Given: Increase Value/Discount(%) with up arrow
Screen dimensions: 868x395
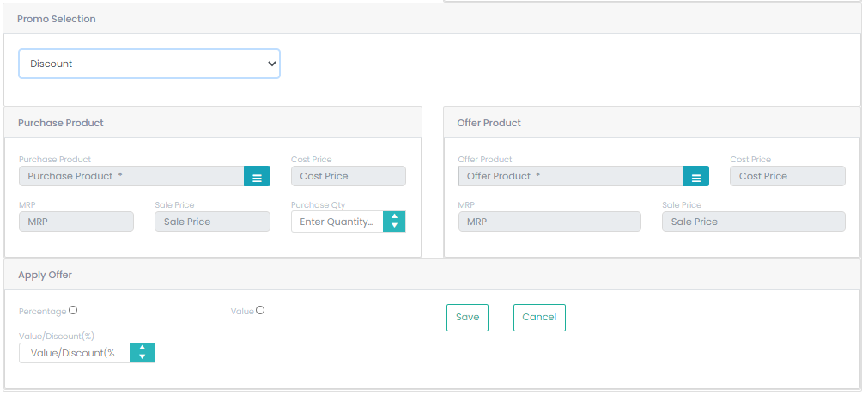Looking at the screenshot, I should click(x=143, y=349).
